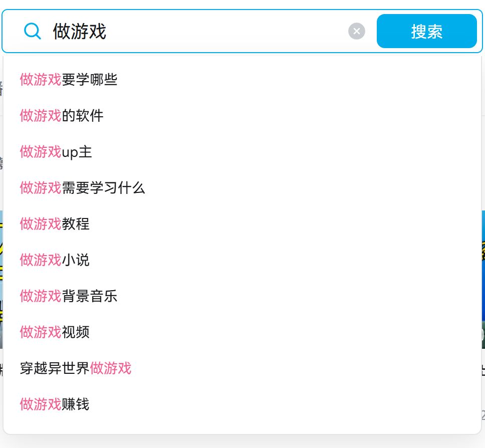Image resolution: width=485 pixels, height=448 pixels.
Task: Click video title under the right thumbnail
Action: coord(483,371)
